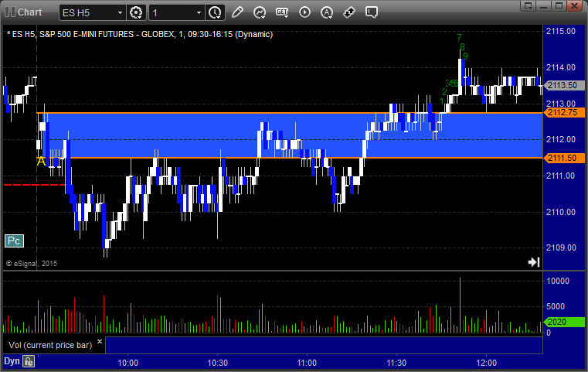The image size is (588, 372).
Task: Open the window options menu button
Action: pos(529,5)
